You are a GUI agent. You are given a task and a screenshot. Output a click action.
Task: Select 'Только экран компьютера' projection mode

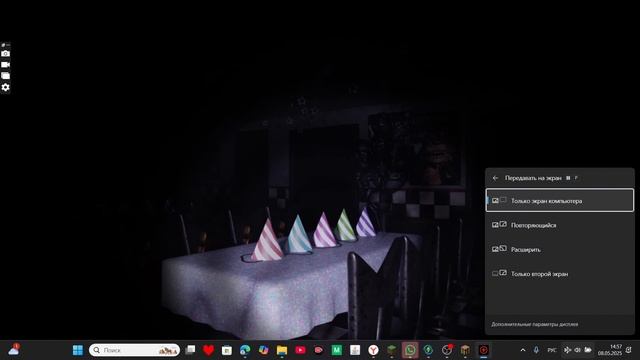pyautogui.click(x=560, y=200)
